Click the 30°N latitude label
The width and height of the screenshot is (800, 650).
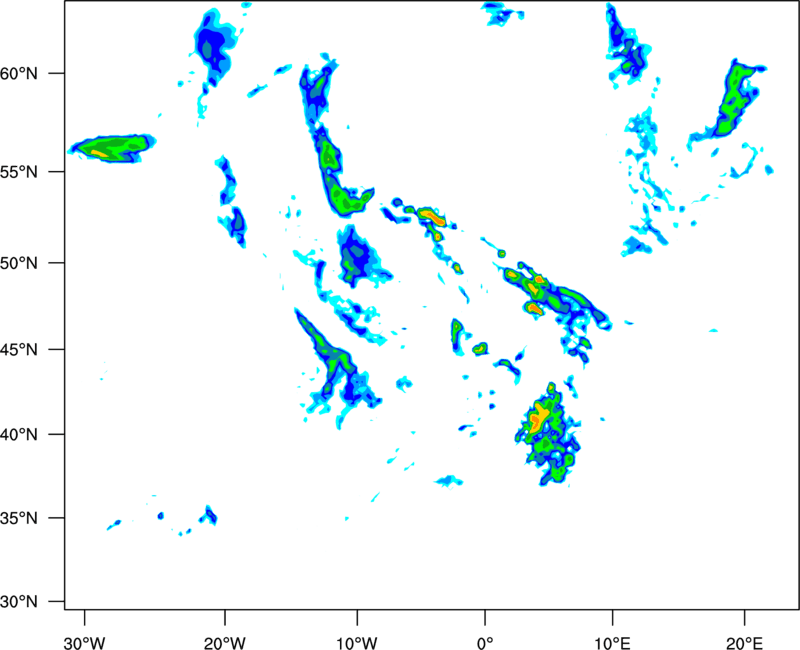(19, 602)
